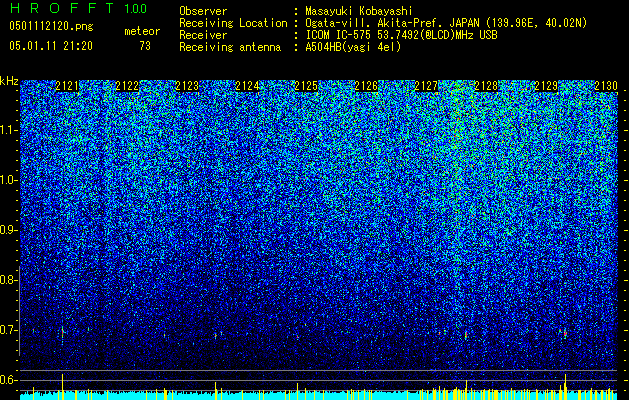
Task: Click the time marker 2123
Action: click(x=187, y=86)
